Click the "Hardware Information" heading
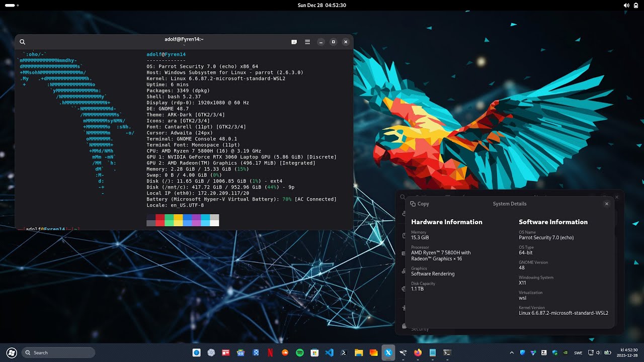The width and height of the screenshot is (644, 362). (447, 222)
